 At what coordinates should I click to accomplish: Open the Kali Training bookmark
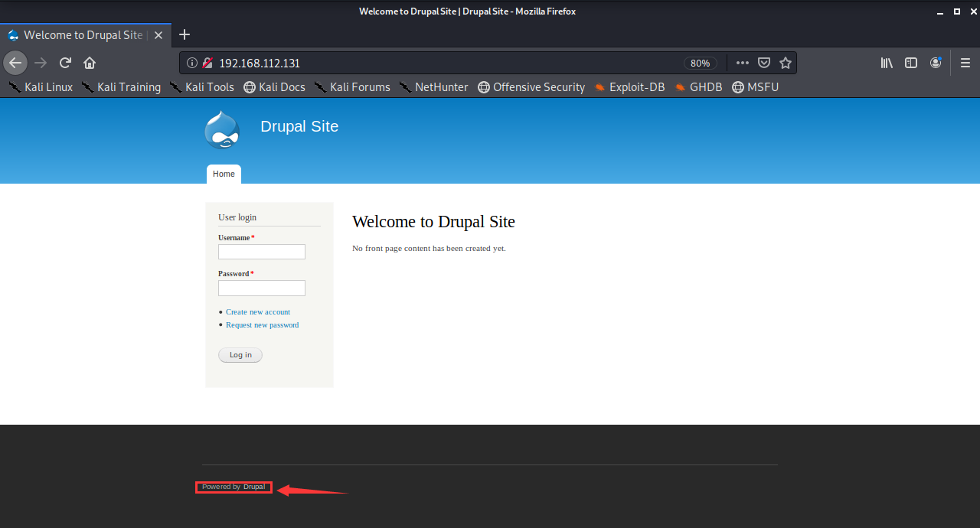coord(121,87)
